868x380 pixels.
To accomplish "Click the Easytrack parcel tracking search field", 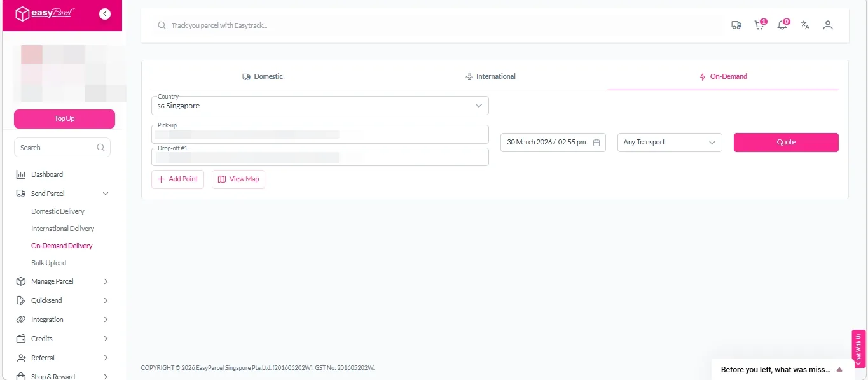I will coord(382,25).
